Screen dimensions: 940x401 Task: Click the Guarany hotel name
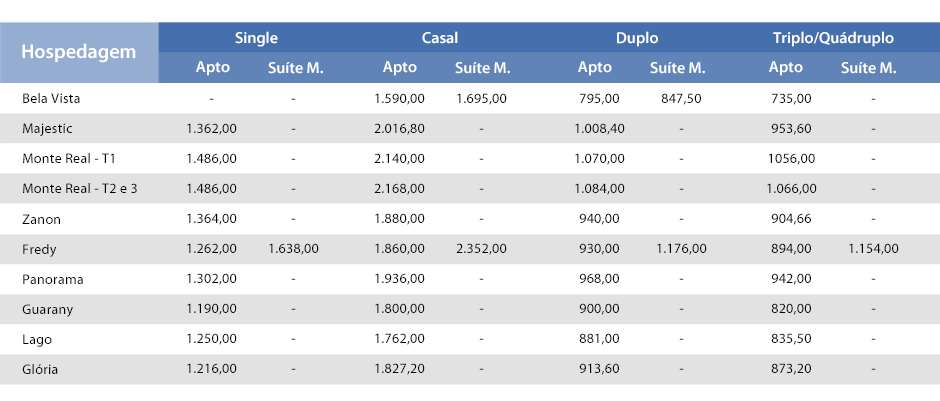(48, 310)
